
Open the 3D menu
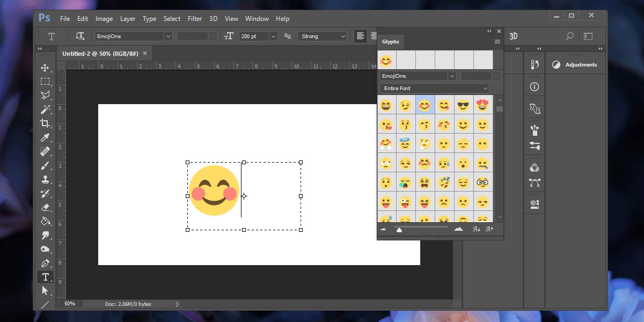(213, 18)
